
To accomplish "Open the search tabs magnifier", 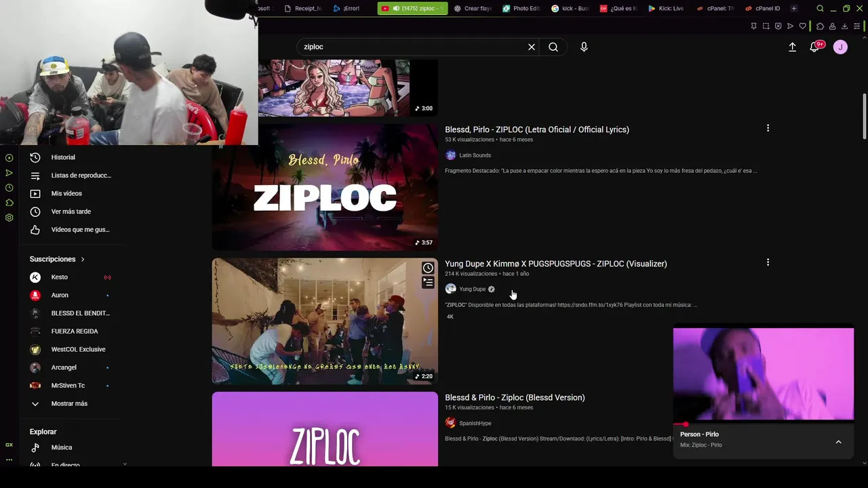I will pos(820,8).
